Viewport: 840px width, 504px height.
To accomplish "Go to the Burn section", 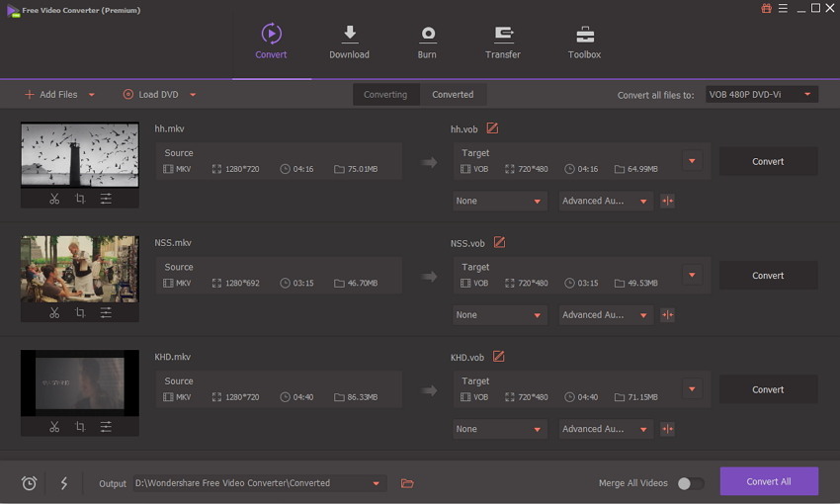I will [x=427, y=42].
